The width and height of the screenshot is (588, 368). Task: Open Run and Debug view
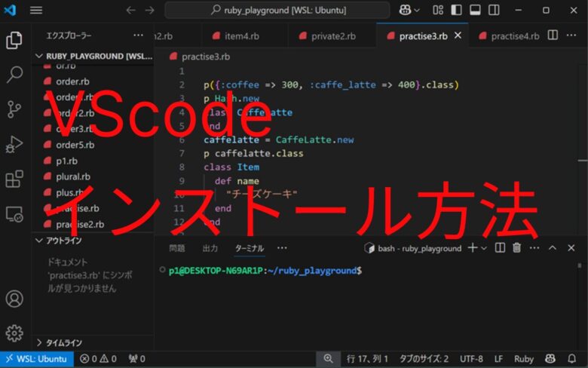[14, 145]
